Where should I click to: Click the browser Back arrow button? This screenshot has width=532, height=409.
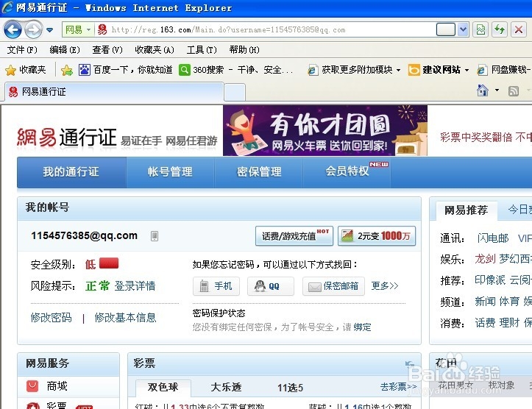tap(13, 30)
